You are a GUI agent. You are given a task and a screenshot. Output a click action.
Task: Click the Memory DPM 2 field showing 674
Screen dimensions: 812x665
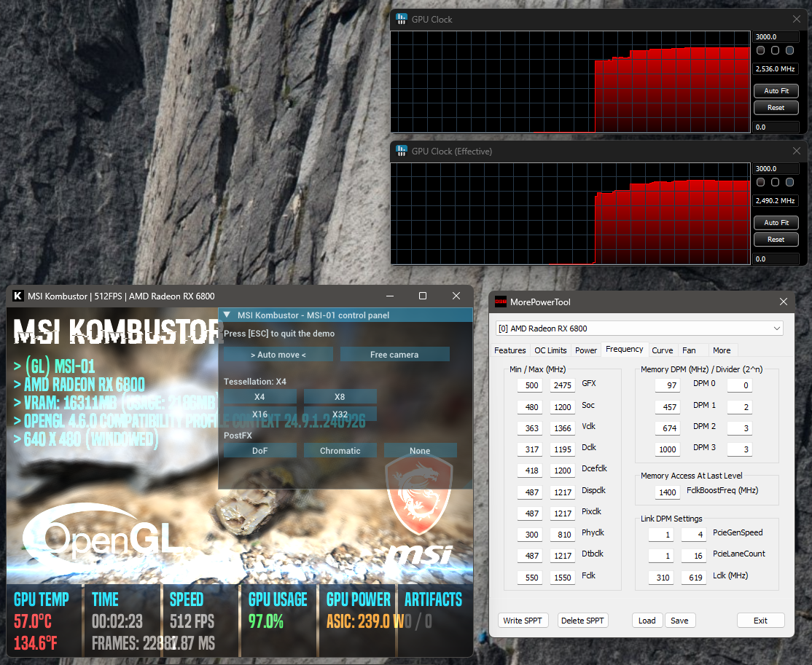(x=668, y=428)
